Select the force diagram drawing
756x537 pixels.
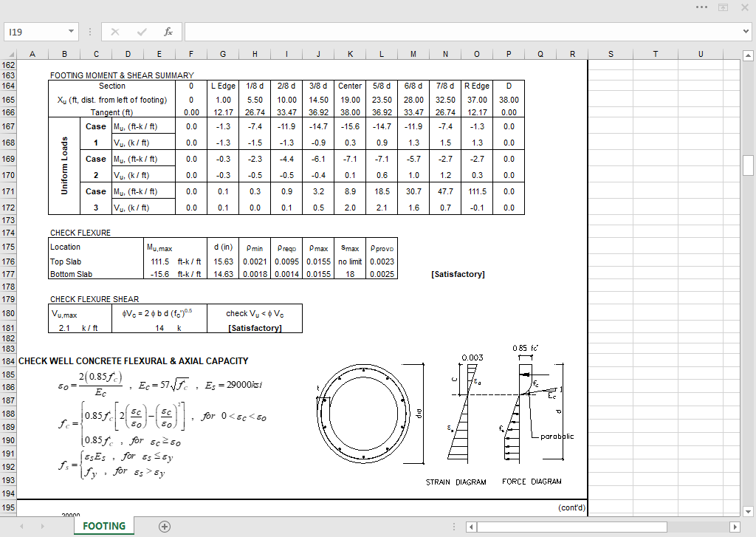pos(535,404)
